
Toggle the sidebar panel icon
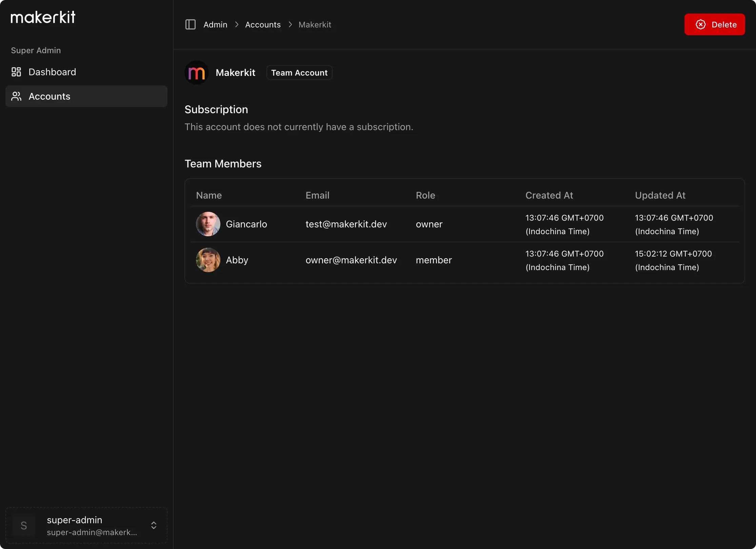click(190, 24)
